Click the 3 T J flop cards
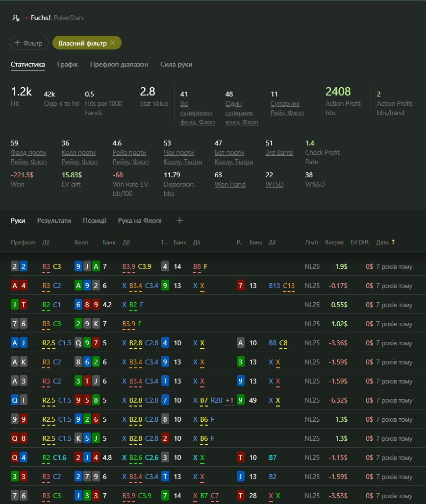This screenshot has height=504, width=426. 87,381
